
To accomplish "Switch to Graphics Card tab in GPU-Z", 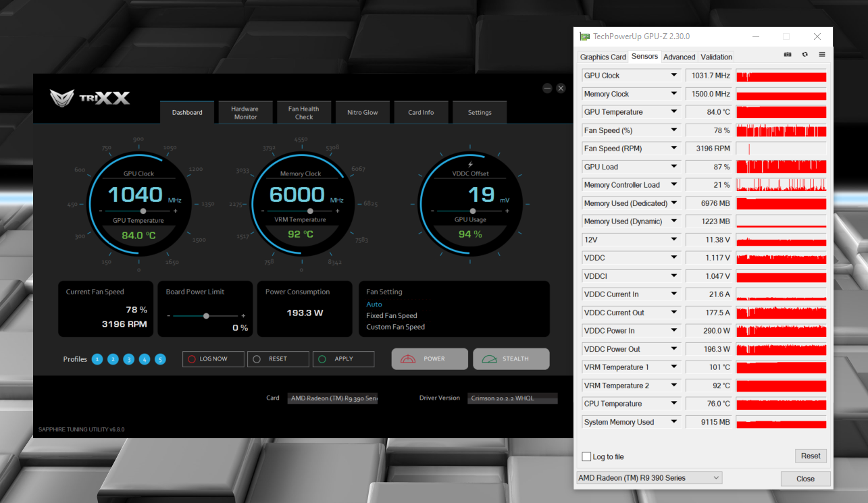I will click(603, 57).
